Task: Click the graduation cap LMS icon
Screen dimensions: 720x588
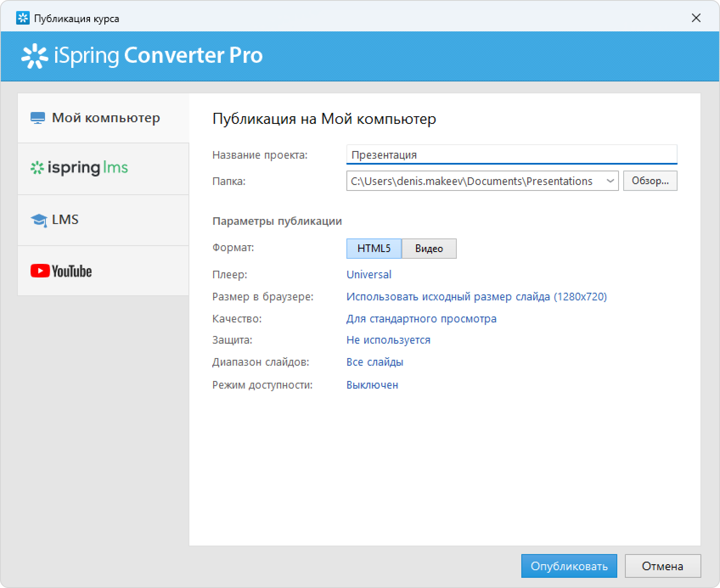Action: (x=39, y=220)
